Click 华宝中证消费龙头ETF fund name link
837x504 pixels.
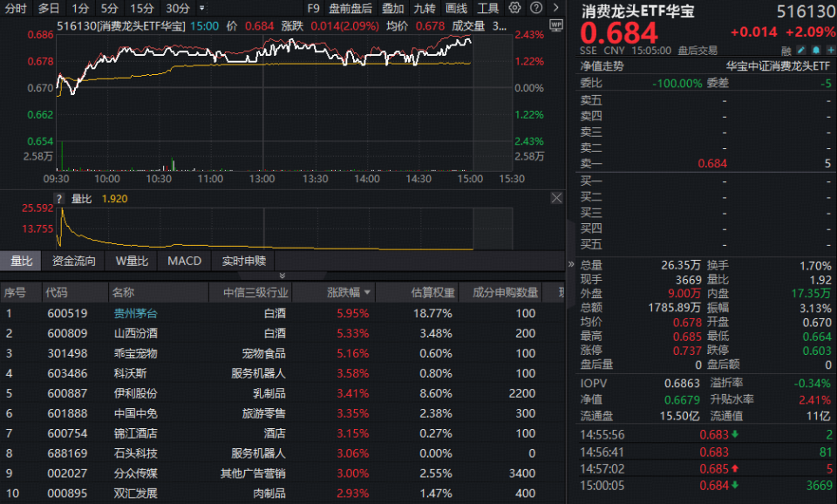(779, 66)
